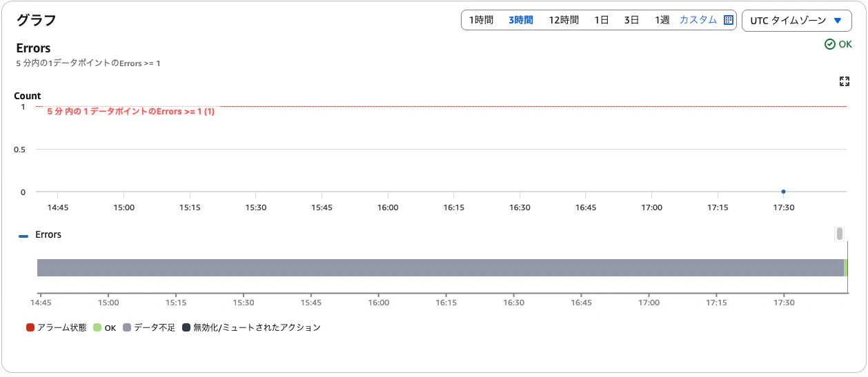Click the グラフ section heading
The width and height of the screenshot is (868, 377).
point(36,20)
